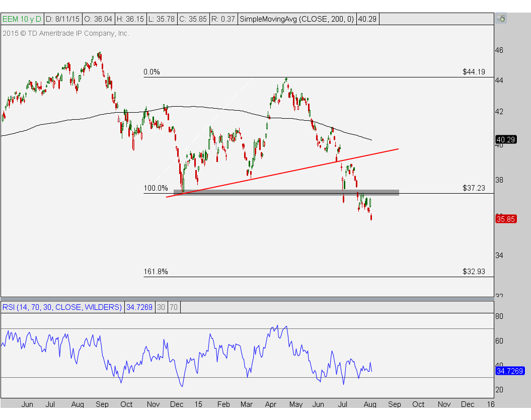Screen dimensions: 531x420
Task: Click the 46 tick on the price axis
Action: 499,50
